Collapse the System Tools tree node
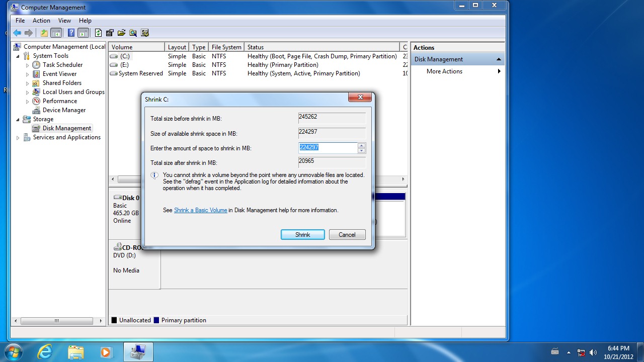 tap(19, 56)
